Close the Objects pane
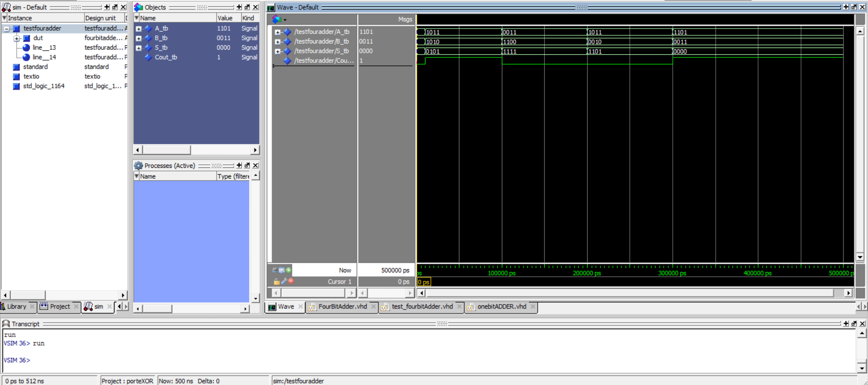868x385 pixels. [255, 7]
